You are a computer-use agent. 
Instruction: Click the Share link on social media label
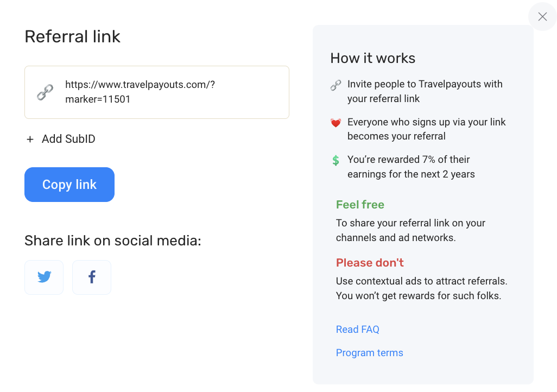112,241
